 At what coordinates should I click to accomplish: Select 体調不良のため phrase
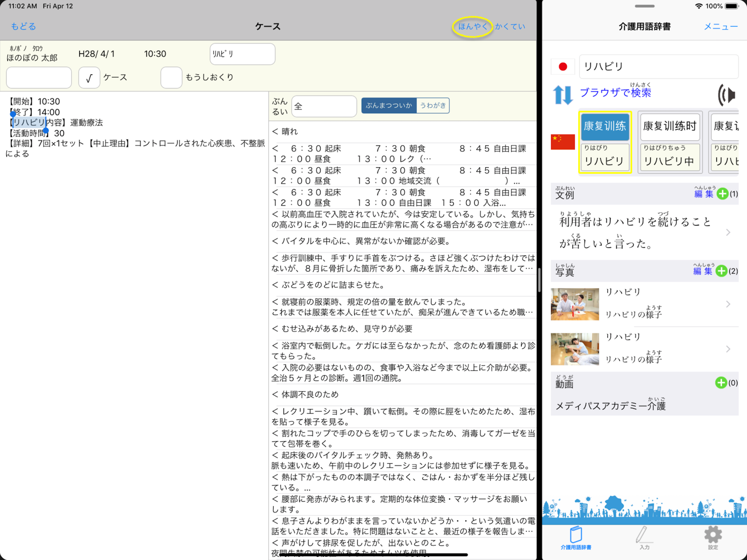[x=402, y=395]
